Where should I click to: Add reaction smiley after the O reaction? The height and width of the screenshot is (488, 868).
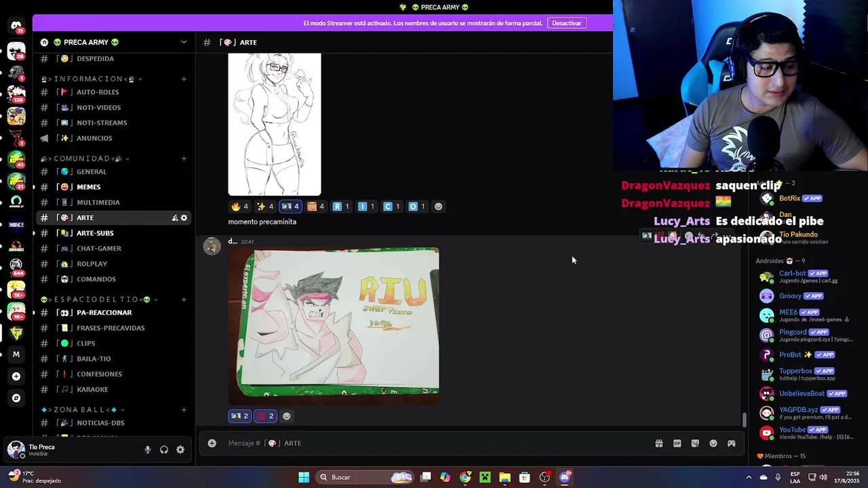click(x=438, y=207)
